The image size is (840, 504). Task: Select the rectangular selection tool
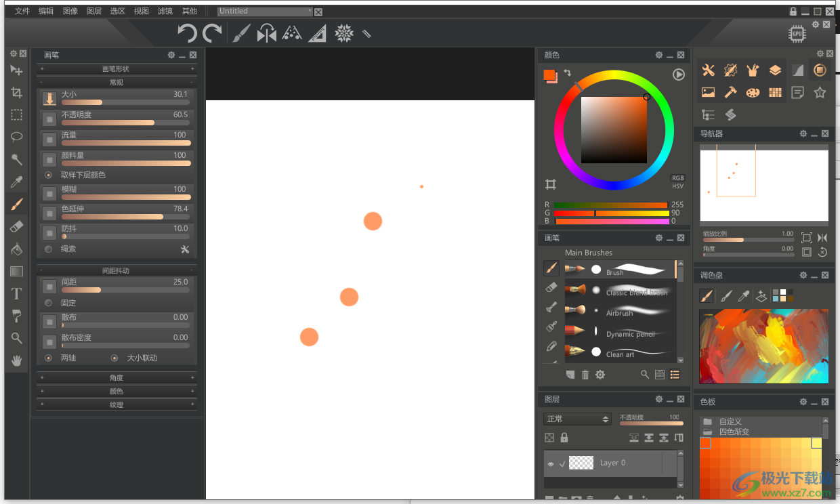pos(17,115)
